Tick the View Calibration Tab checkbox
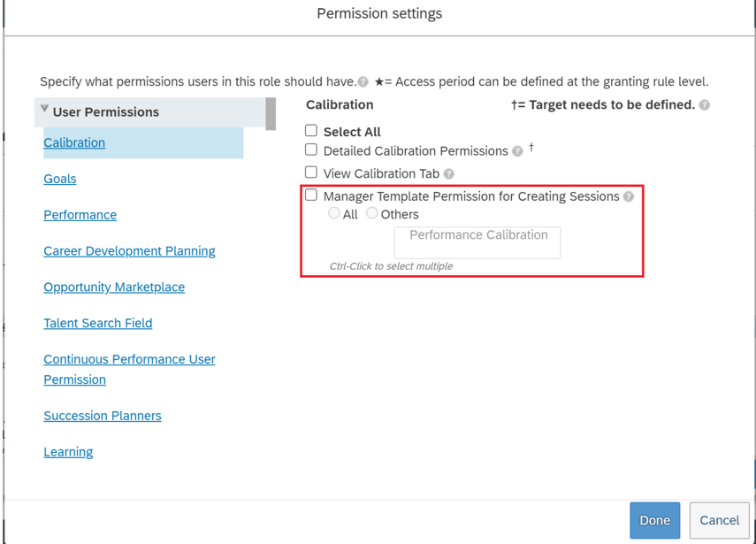The width and height of the screenshot is (756, 544). coord(311,172)
